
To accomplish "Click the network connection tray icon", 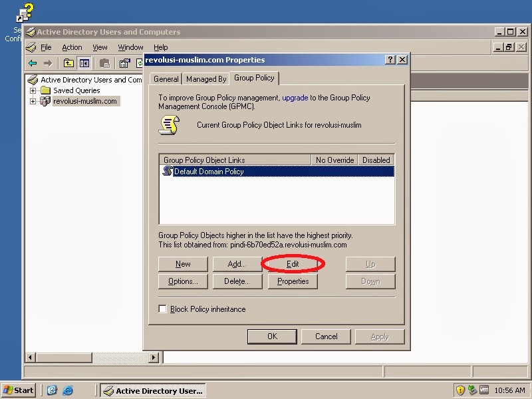I will point(472,390).
